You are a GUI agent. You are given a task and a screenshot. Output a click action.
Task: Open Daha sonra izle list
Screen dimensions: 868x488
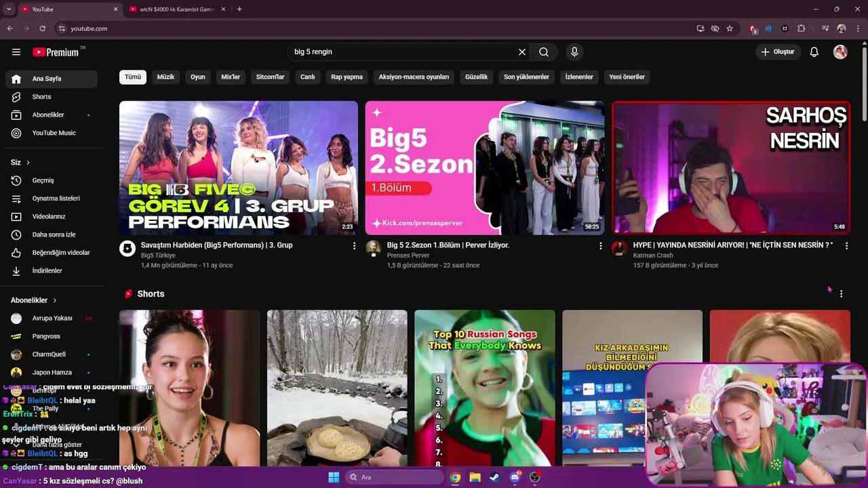[52, 235]
